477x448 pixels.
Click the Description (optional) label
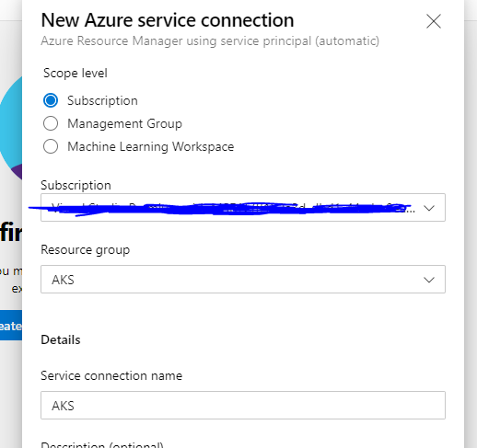pos(102,444)
